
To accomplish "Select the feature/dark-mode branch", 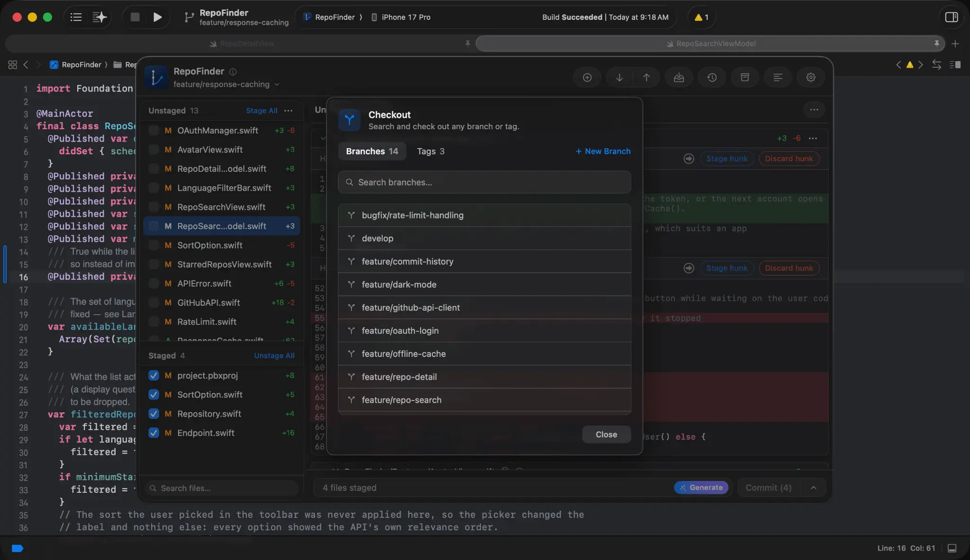I will pos(485,284).
